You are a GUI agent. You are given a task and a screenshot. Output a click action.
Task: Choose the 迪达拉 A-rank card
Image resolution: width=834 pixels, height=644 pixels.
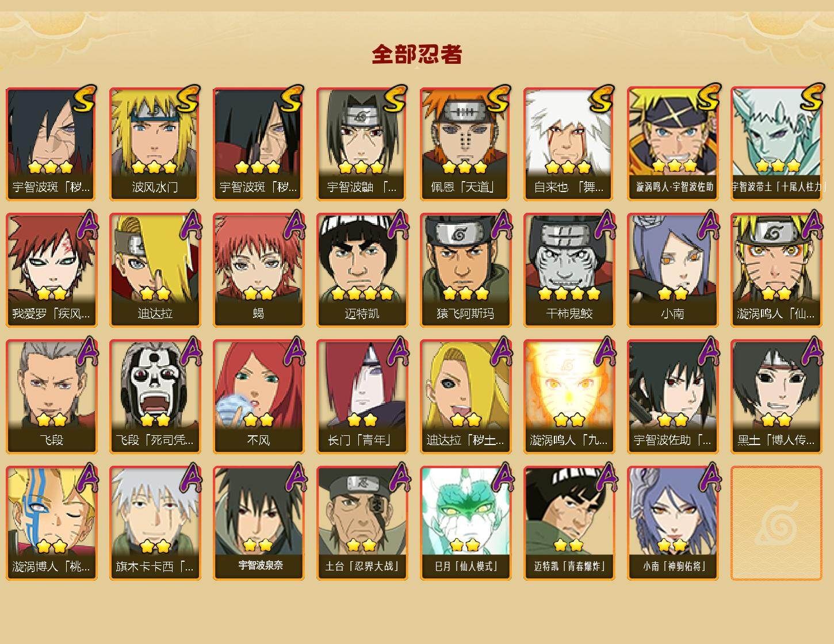pos(155,270)
